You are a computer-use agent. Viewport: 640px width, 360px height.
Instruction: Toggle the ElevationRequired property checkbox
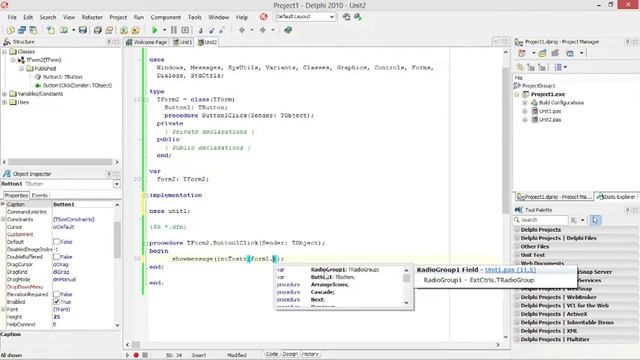coord(56,294)
